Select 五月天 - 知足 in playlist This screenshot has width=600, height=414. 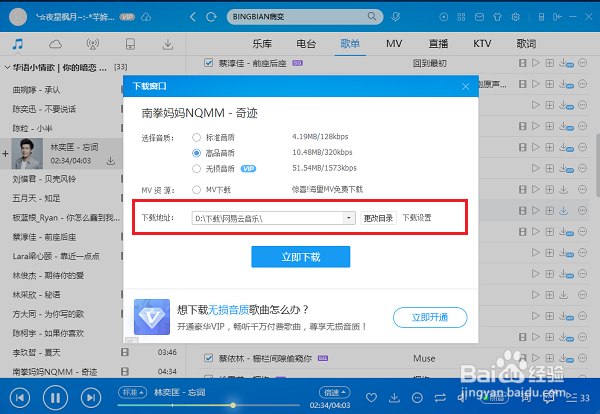(36, 198)
